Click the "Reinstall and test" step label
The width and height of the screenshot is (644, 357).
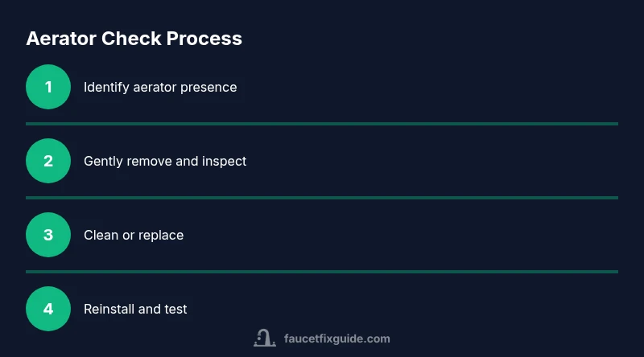pyautogui.click(x=135, y=309)
